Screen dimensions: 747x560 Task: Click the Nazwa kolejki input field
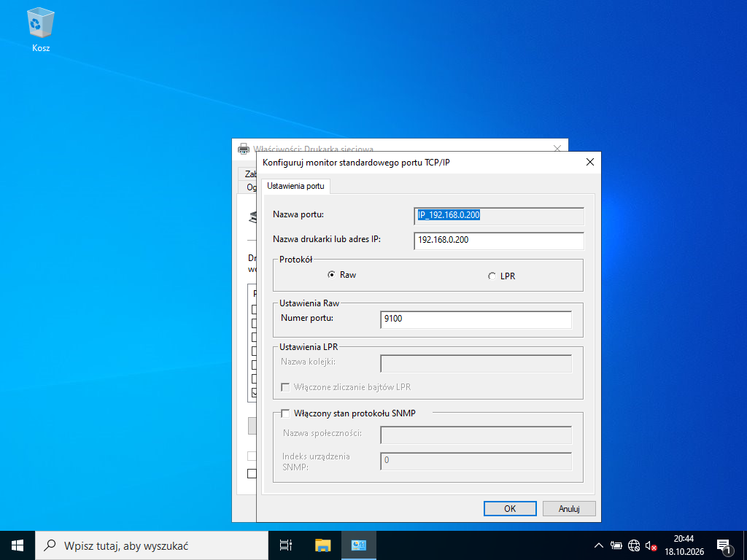tap(476, 363)
